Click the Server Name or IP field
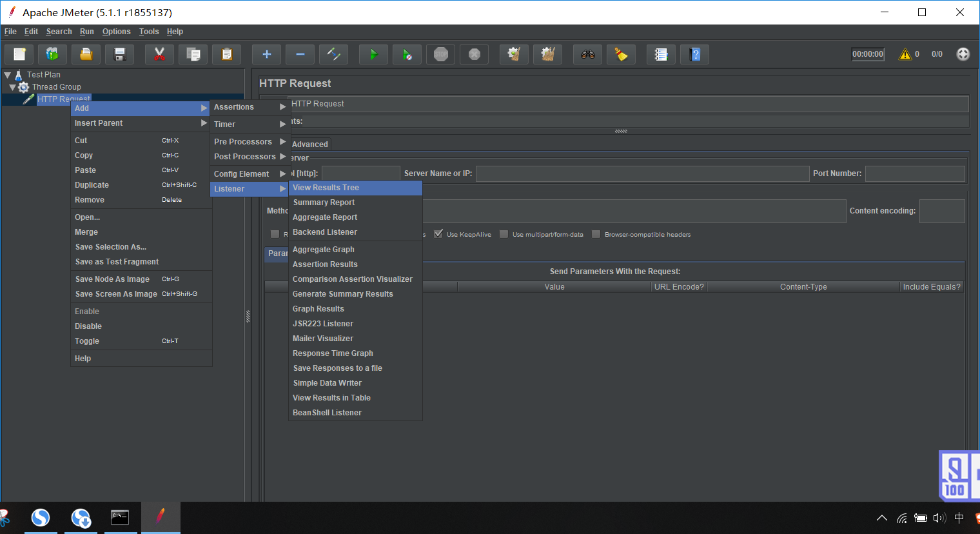980x534 pixels. pos(642,173)
